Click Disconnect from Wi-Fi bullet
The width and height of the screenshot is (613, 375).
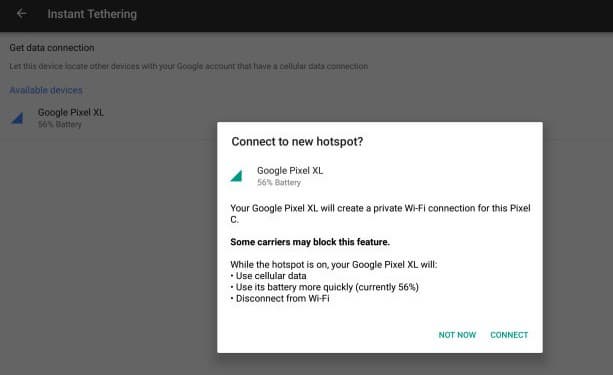point(280,298)
